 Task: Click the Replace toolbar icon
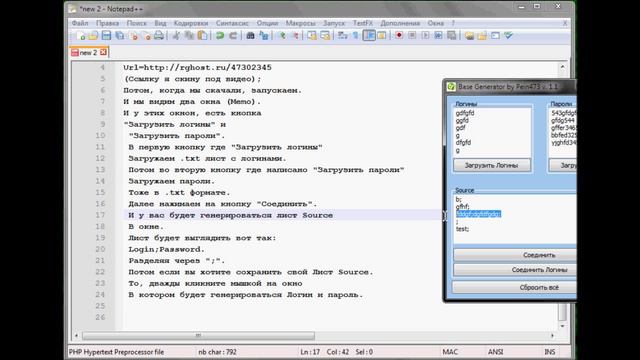[264, 36]
